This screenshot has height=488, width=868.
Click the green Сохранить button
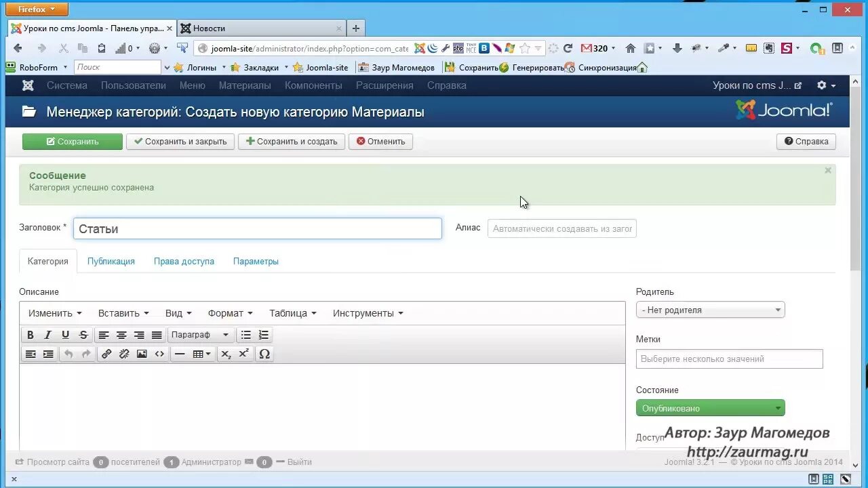(x=73, y=142)
